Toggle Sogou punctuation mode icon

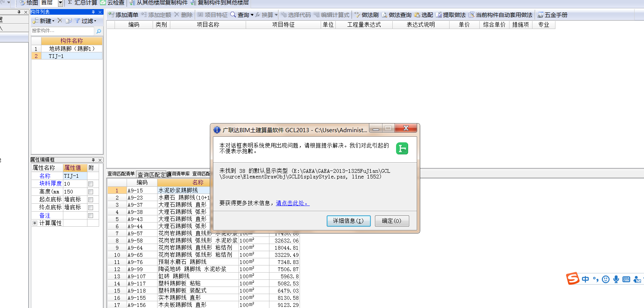click(x=596, y=279)
